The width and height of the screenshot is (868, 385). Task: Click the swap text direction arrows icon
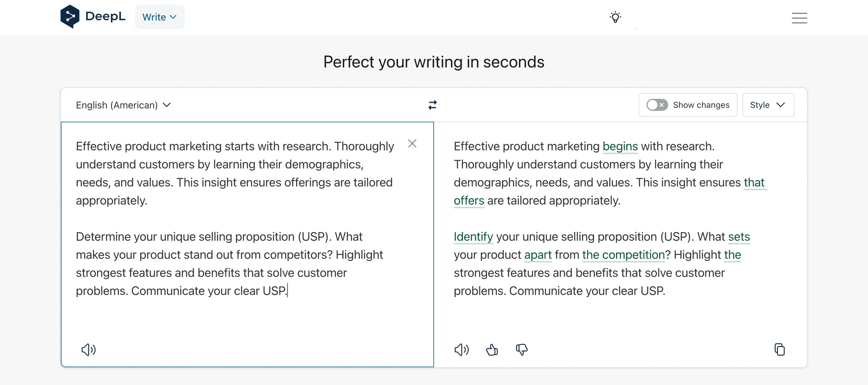[432, 105]
